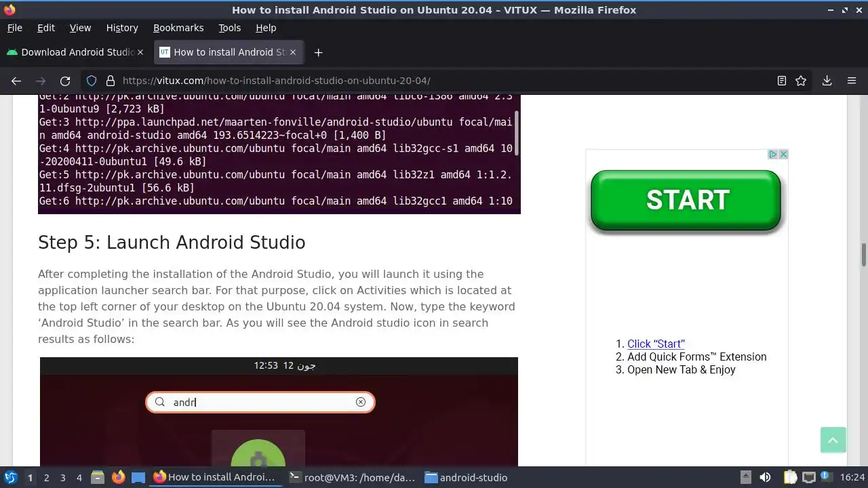Follow the Click "Start" ad link
The width and height of the screenshot is (868, 488).
(656, 344)
